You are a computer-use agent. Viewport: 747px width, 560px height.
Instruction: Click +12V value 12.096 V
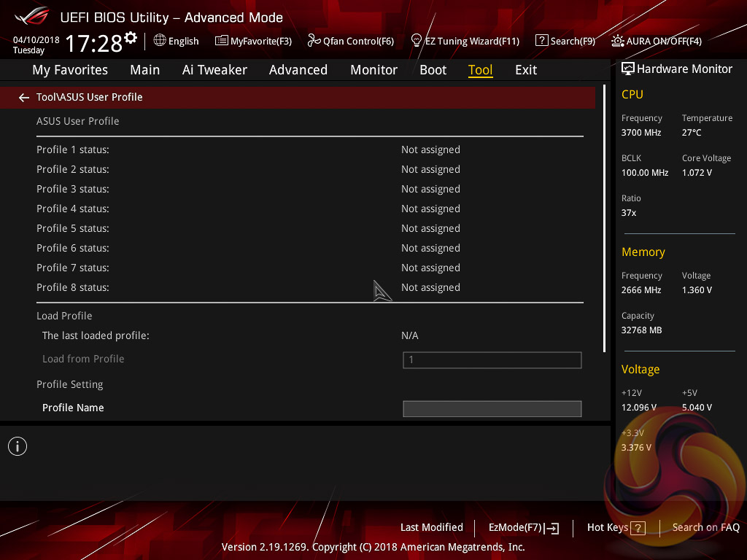[639, 408]
